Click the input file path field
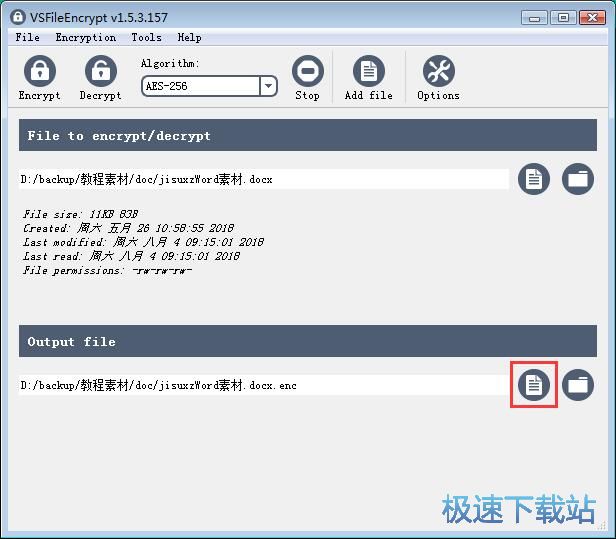Viewport: 616px width, 539px height. 264,179
